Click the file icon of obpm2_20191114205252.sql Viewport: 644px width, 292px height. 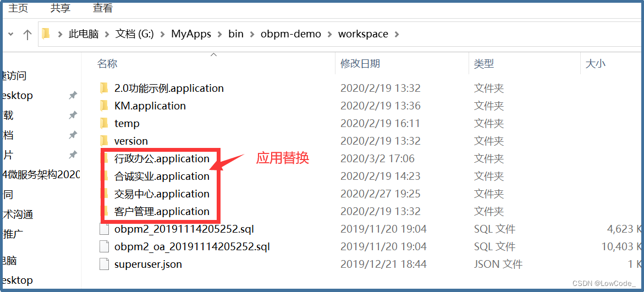[104, 229]
